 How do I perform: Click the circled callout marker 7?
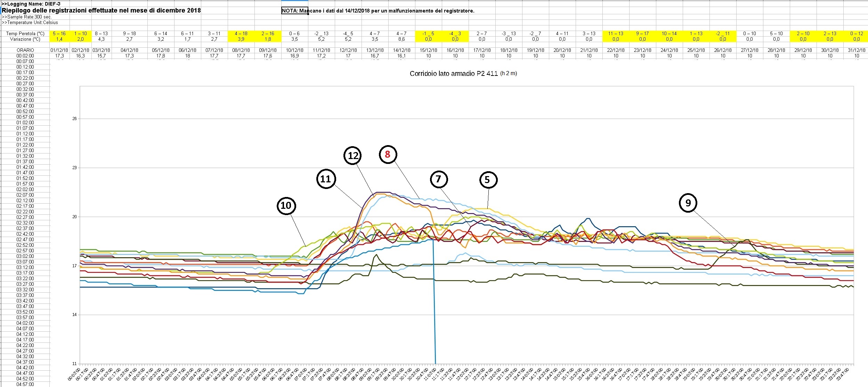coord(438,179)
